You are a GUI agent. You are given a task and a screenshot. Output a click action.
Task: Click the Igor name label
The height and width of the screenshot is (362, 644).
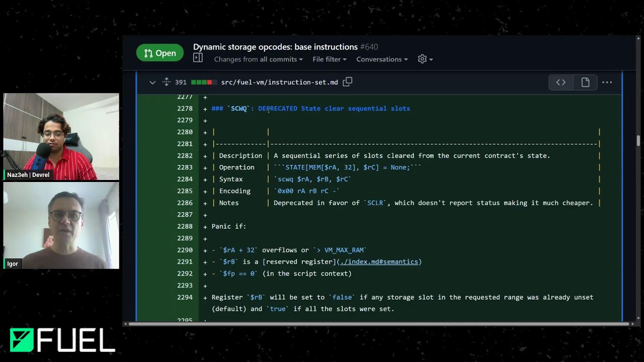click(13, 264)
